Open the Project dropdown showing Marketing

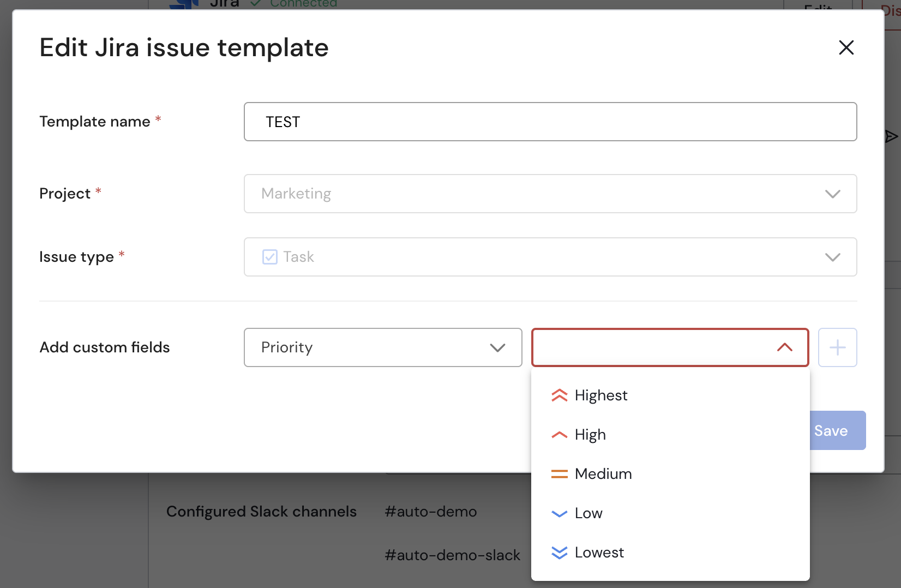[550, 194]
